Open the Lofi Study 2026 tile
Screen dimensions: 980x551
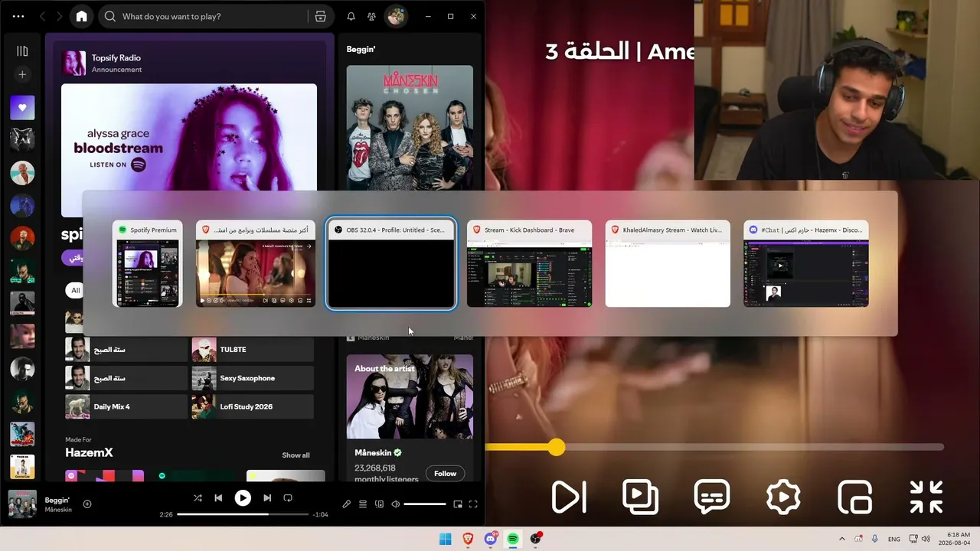point(253,406)
